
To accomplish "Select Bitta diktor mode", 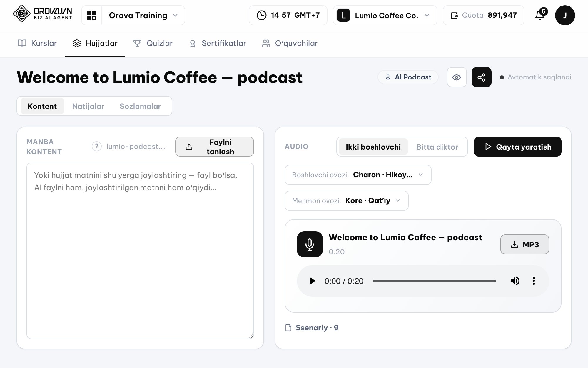I will 437,147.
